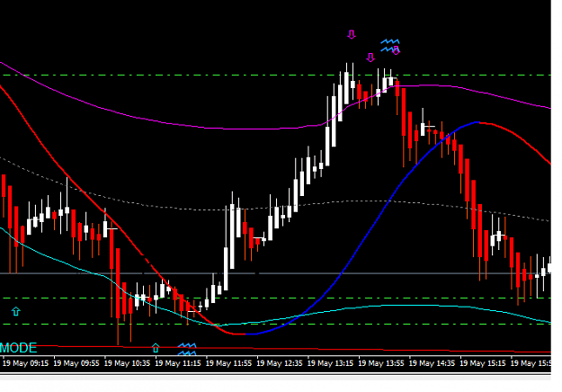The image size is (562, 392).
Task: Click the 19 May 09:15 time label
Action: [x=25, y=363]
